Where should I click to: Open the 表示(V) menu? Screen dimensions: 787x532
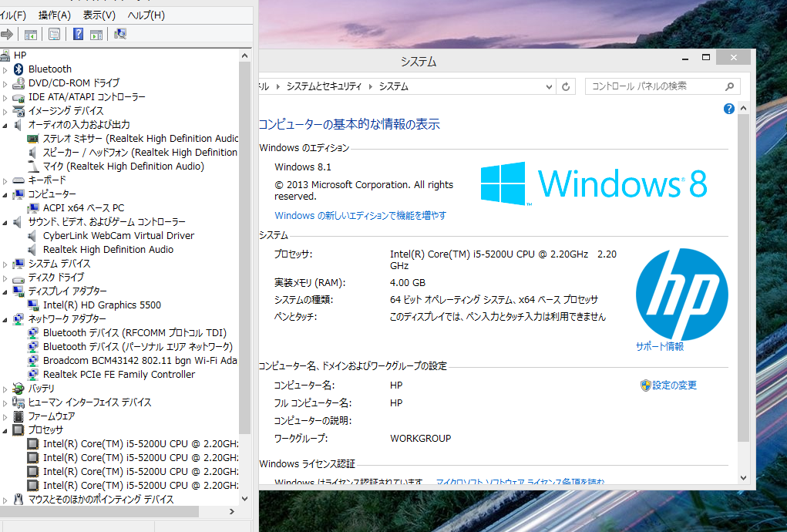99,15
